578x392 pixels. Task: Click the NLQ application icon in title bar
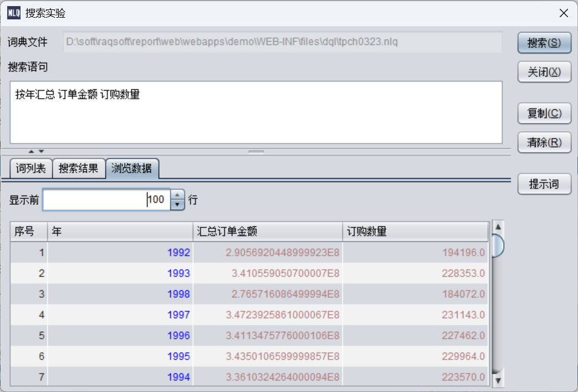pos(14,13)
